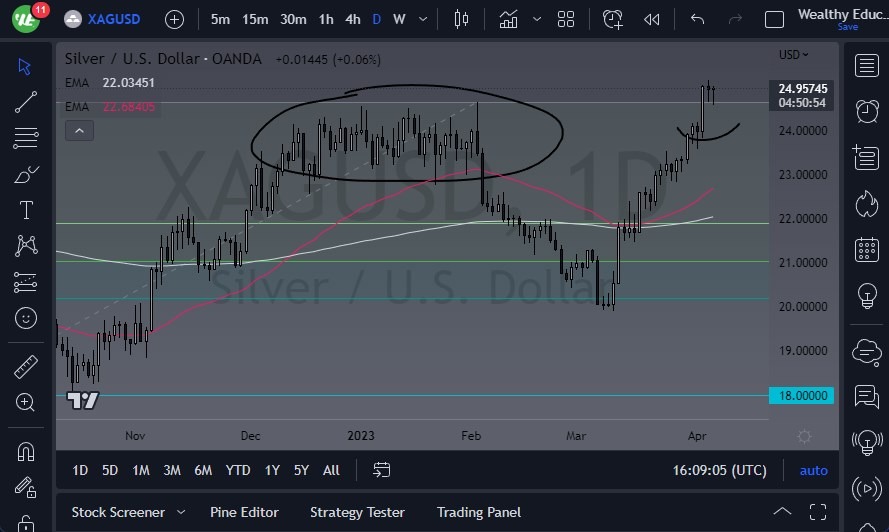Open the ideas stream icon
This screenshot has width=889, height=532.
coord(867,442)
